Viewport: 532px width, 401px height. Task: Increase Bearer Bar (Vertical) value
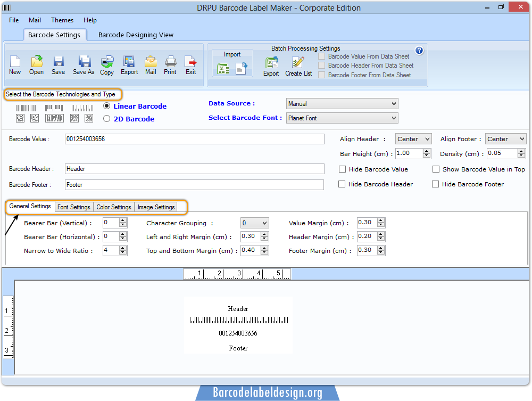[123, 220]
